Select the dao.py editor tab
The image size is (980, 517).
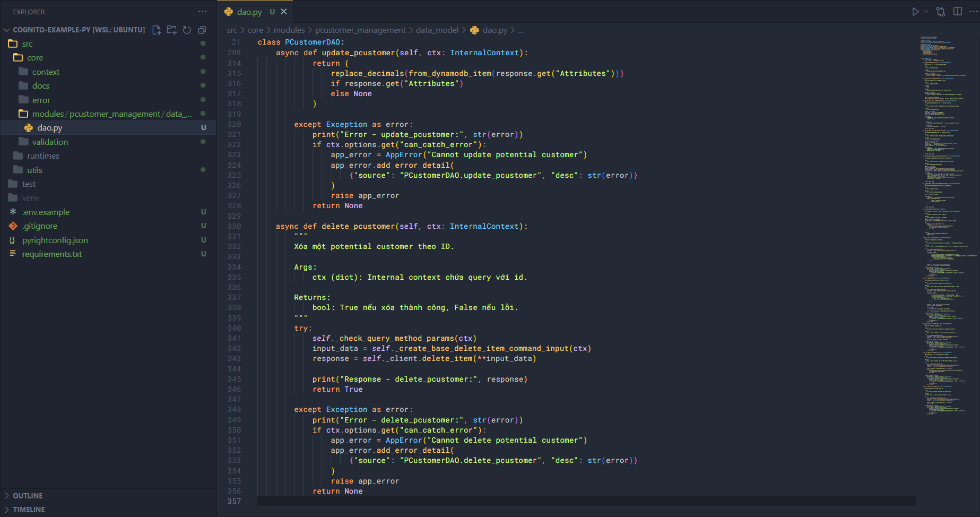[x=249, y=12]
